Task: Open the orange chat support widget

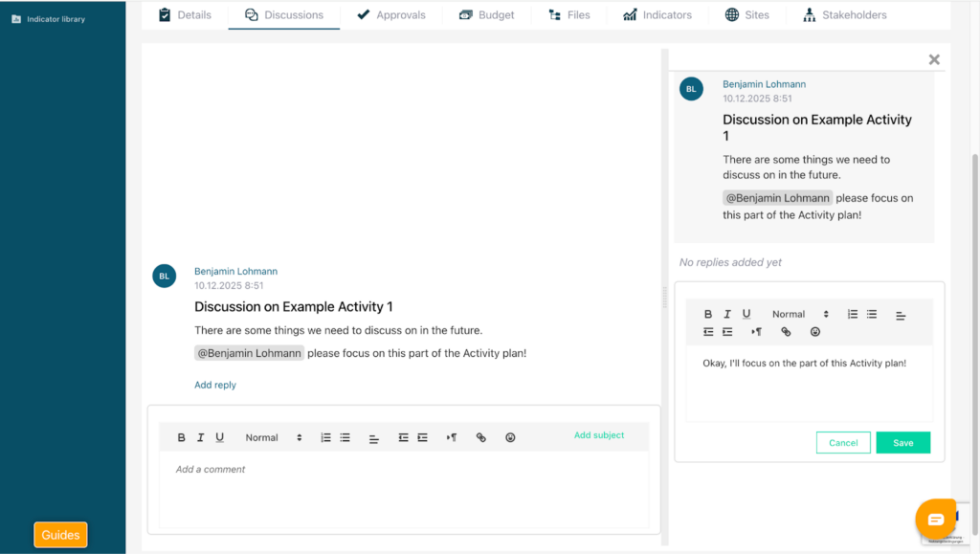Action: pyautogui.click(x=935, y=519)
